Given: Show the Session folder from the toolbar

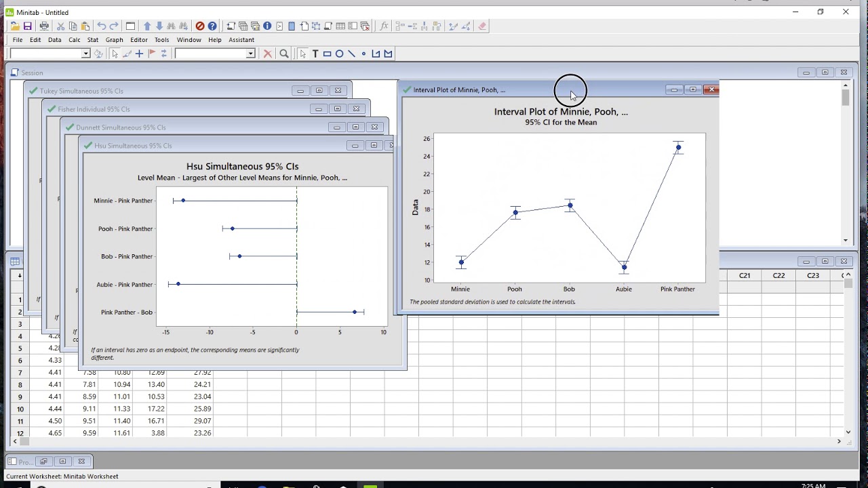Looking at the screenshot, I should coord(231,26).
